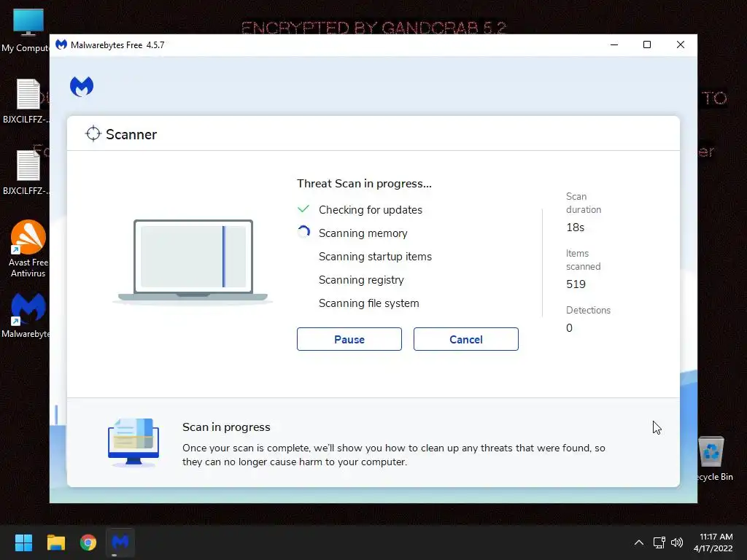Viewport: 747px width, 560px height.
Task: Click the Malwarebytes taskbar button
Action: pyautogui.click(x=120, y=542)
